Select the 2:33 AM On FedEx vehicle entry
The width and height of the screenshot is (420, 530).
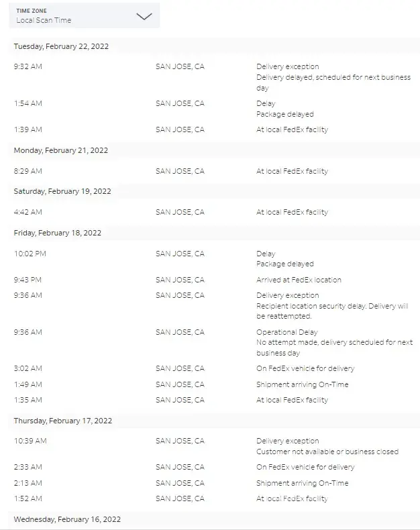pos(305,467)
